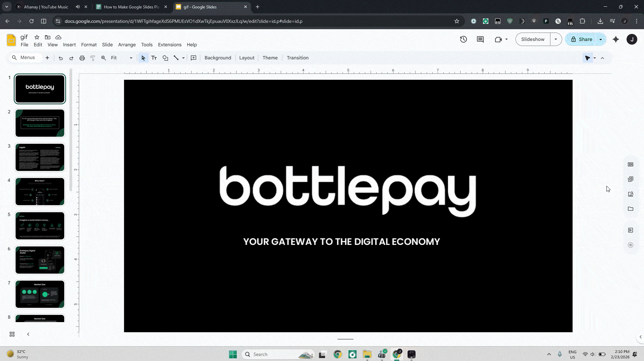Open the Slideshow options dropdown arrow
644x361 pixels.
coord(556,39)
